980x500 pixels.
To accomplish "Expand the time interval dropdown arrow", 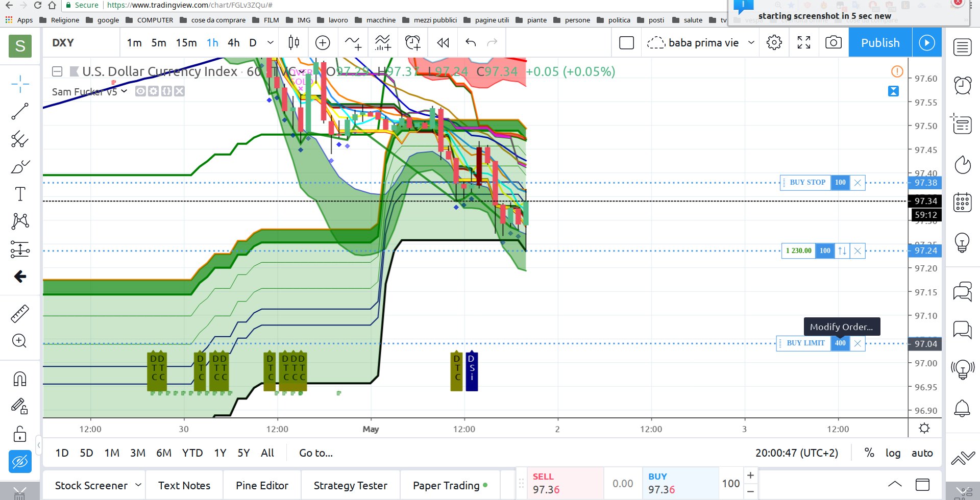I will [x=271, y=43].
